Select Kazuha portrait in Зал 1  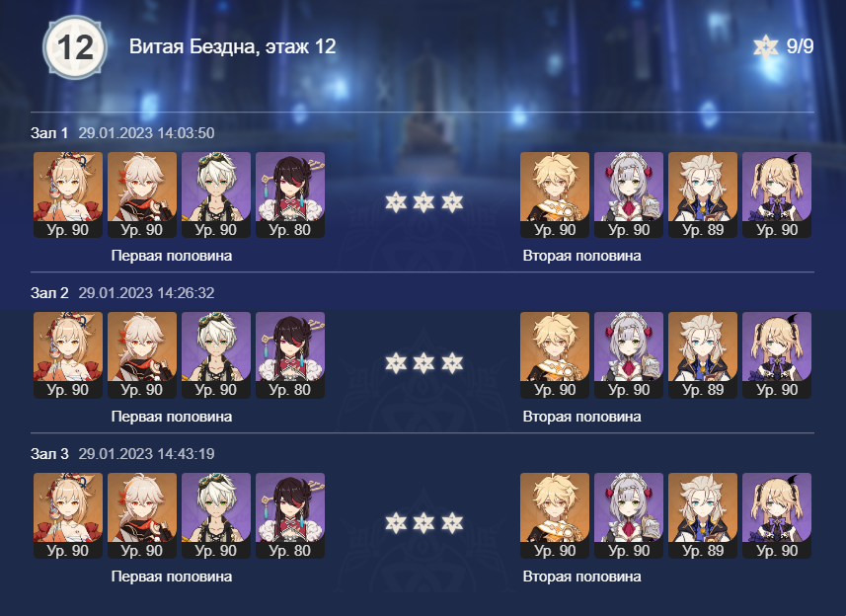pos(142,194)
